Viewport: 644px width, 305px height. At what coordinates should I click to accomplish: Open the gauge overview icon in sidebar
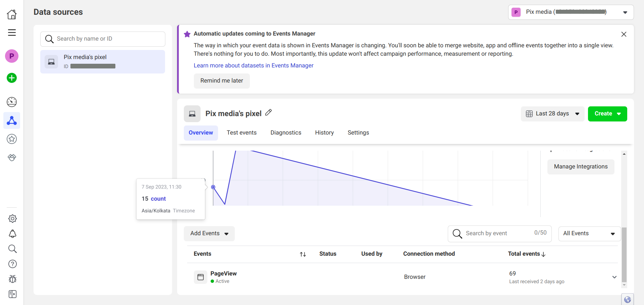point(12,102)
